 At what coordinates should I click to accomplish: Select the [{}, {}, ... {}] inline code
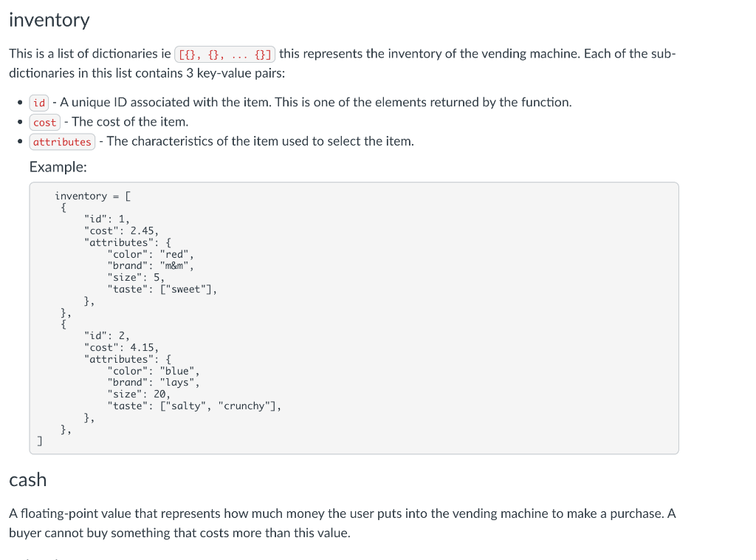pyautogui.click(x=224, y=54)
